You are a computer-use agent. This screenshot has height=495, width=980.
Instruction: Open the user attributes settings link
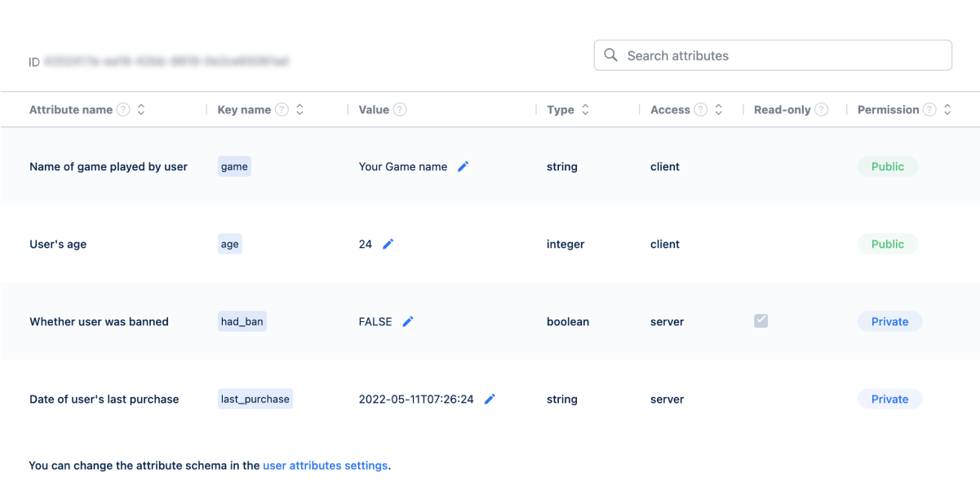(x=325, y=466)
